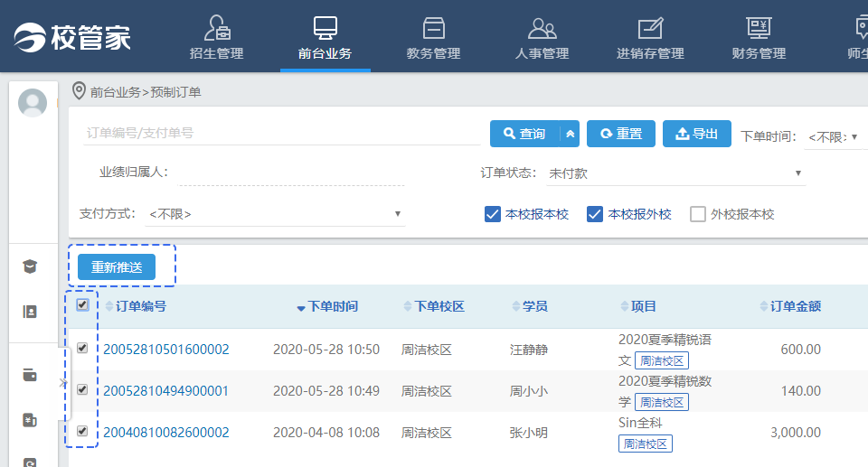Click the wallet icon in sidebar
Screen dimensions: 868x467
coord(30,375)
